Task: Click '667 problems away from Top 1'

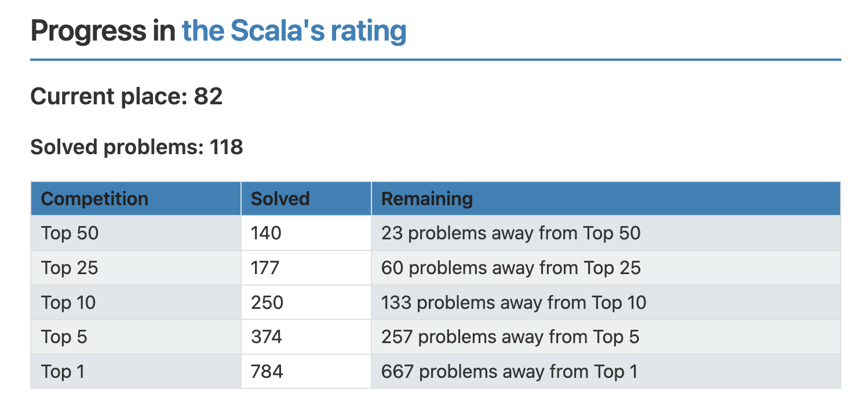Action: pyautogui.click(x=509, y=371)
